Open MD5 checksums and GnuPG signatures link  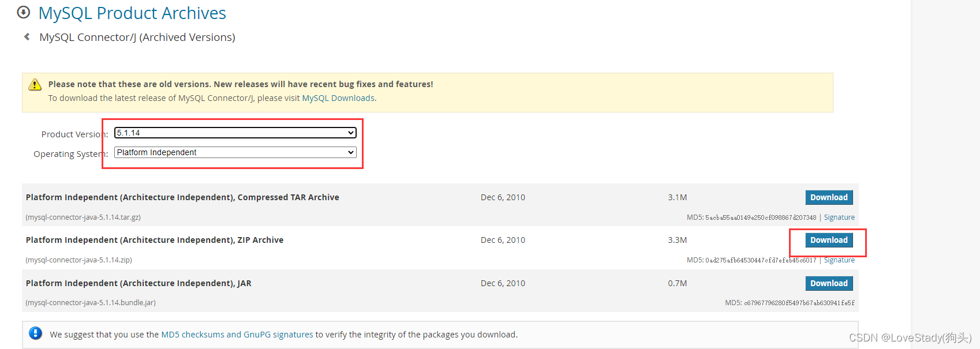[237, 335]
